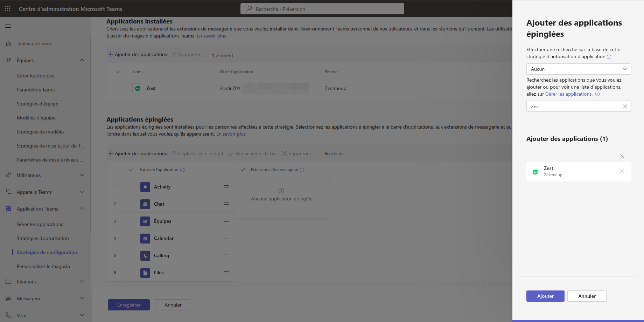Toggle select-all checkmark in installed apps table
Screen dimensions: 644x322
[x=118, y=72]
